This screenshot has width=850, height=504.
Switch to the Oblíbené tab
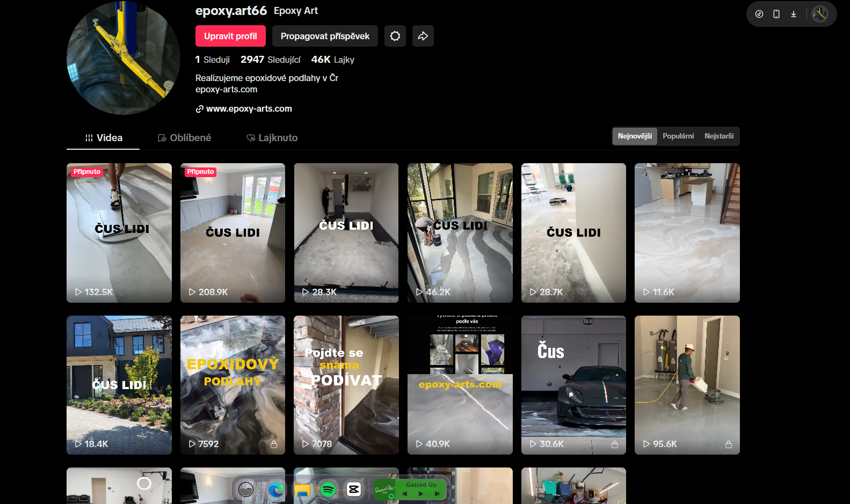click(x=185, y=138)
